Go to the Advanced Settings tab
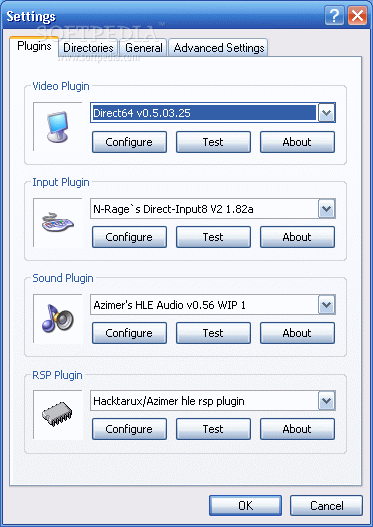This screenshot has width=373, height=527. [x=219, y=48]
